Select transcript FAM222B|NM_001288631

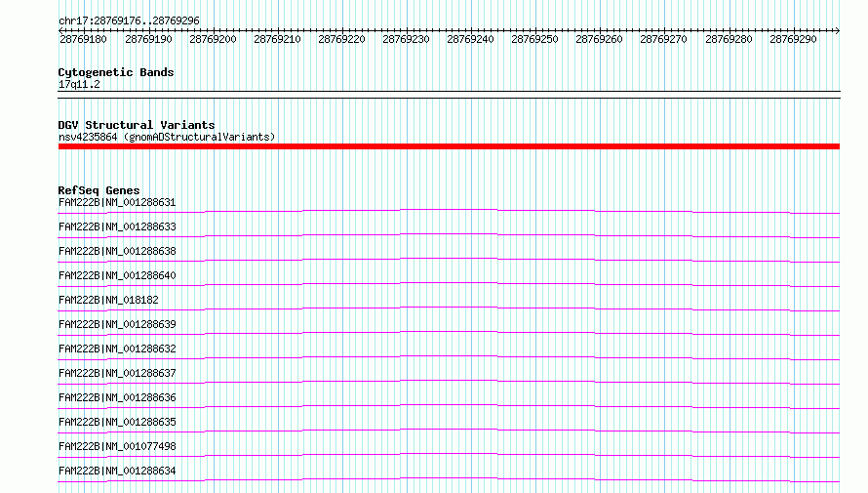click(x=117, y=202)
